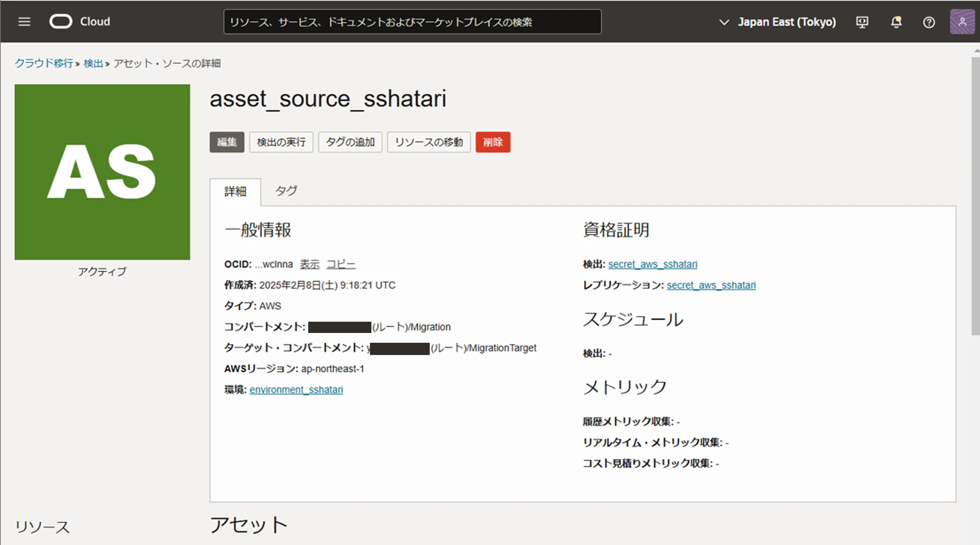This screenshot has width=980, height=545.
Task: Open the help question mark icon
Action: [x=929, y=22]
